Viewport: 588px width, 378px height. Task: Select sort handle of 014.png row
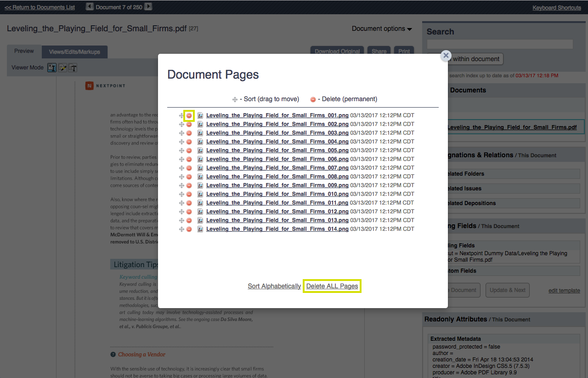(181, 229)
